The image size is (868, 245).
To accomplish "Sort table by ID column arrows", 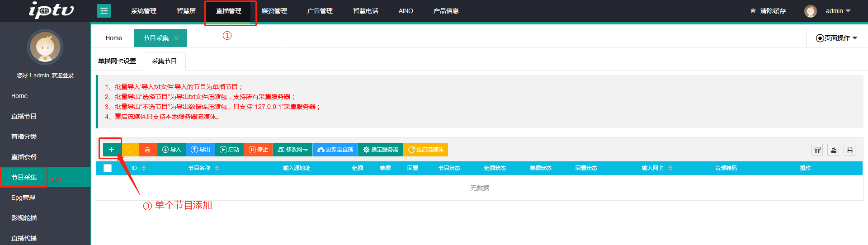I will 144,168.
